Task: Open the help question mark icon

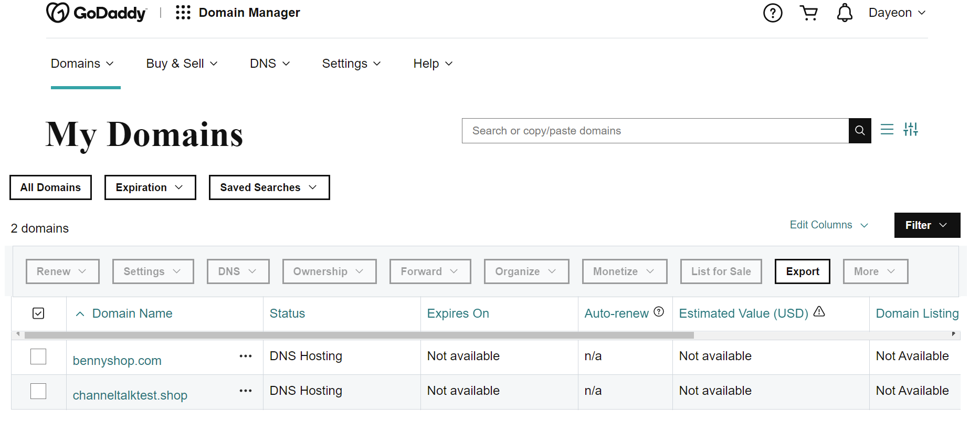Action: 773,13
